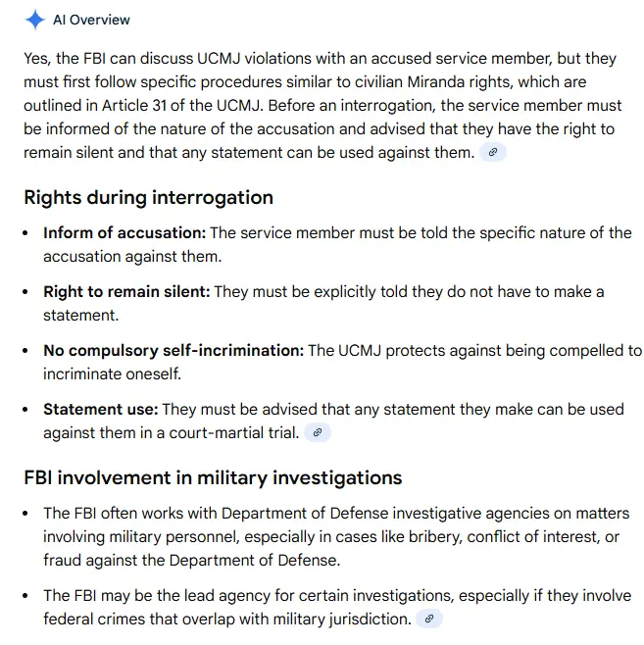Click 'FBI involvement in military investigations' heading
This screenshot has width=644, height=645.
pyautogui.click(x=213, y=478)
